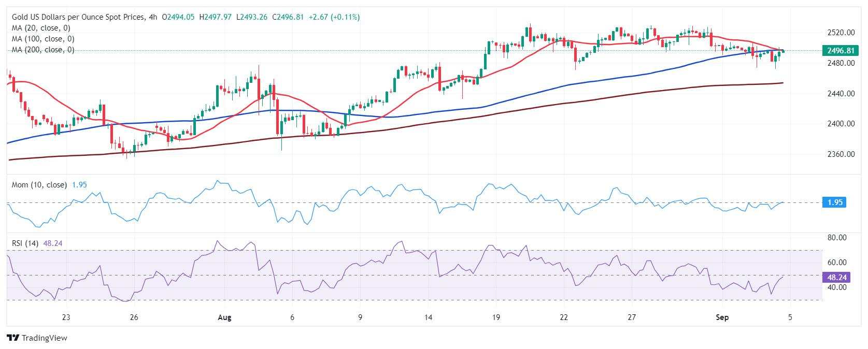The height and width of the screenshot is (349, 868).
Task: Click the current price tag 2496.81
Action: 840,51
